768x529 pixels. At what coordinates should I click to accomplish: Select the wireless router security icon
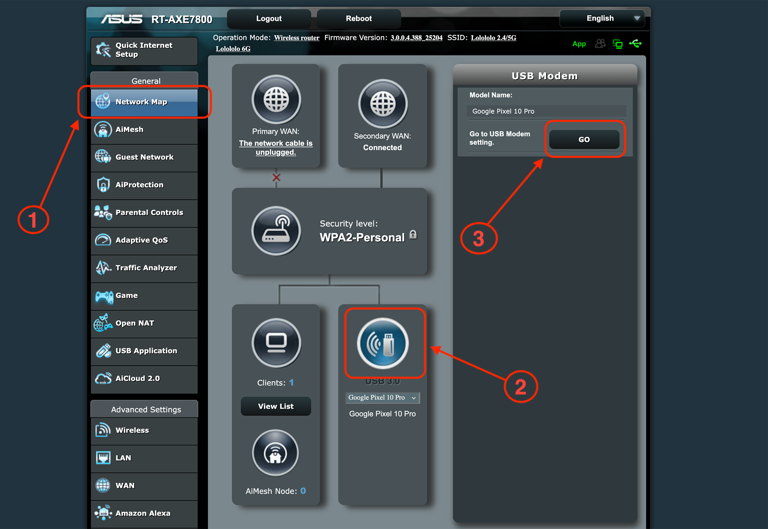coord(276,231)
